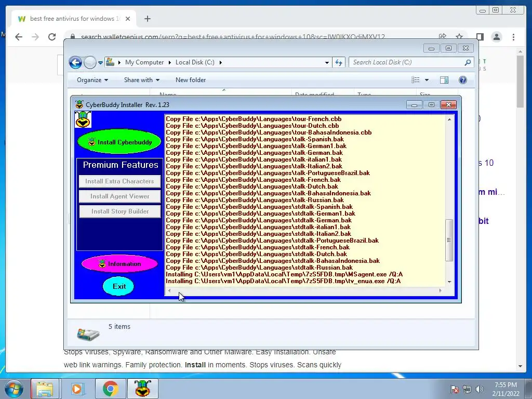Click the line "Installing ...MSagent.exe /Q:A"
This screenshot has width=532, height=399.
(x=284, y=274)
